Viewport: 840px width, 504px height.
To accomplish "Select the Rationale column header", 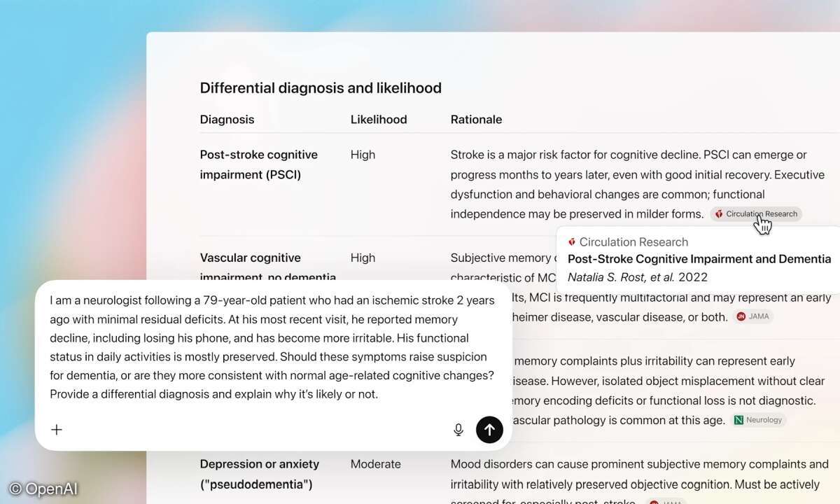I will pyautogui.click(x=476, y=120).
